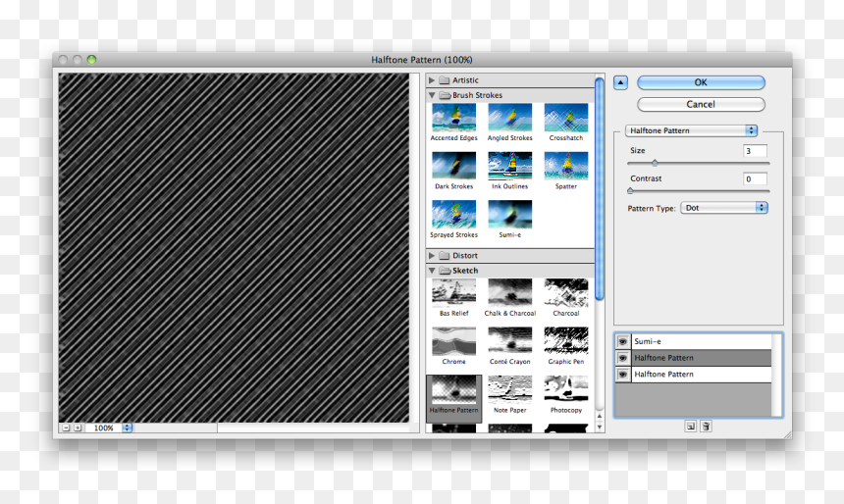The height and width of the screenshot is (504, 844).
Task: Select the Graphic Pen filter
Action: (x=565, y=341)
